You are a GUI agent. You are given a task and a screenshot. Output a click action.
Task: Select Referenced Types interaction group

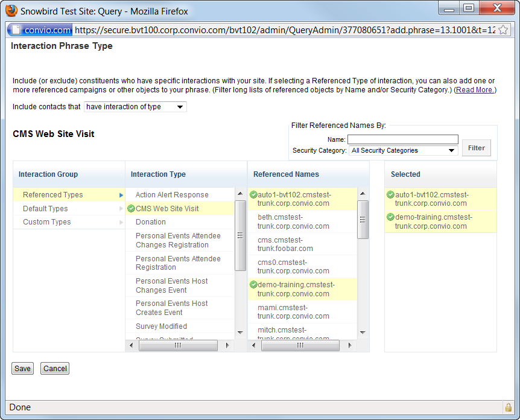click(x=69, y=195)
